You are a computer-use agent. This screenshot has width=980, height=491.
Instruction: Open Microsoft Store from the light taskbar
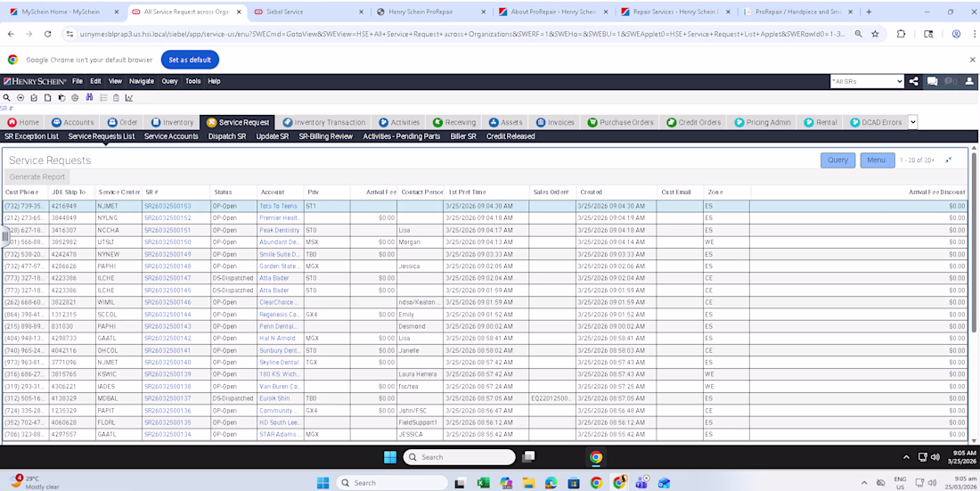573,483
